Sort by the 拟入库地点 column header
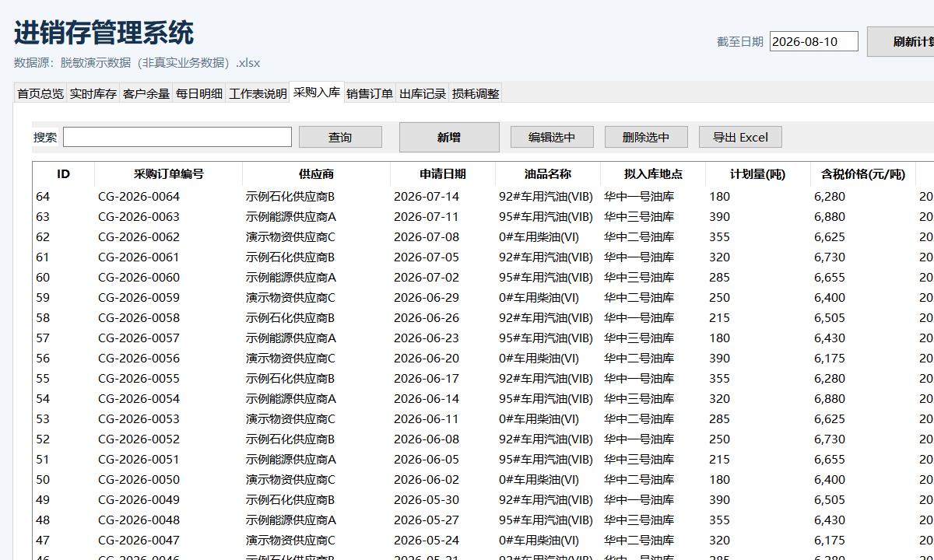Image resolution: width=934 pixels, height=560 pixels. click(653, 173)
